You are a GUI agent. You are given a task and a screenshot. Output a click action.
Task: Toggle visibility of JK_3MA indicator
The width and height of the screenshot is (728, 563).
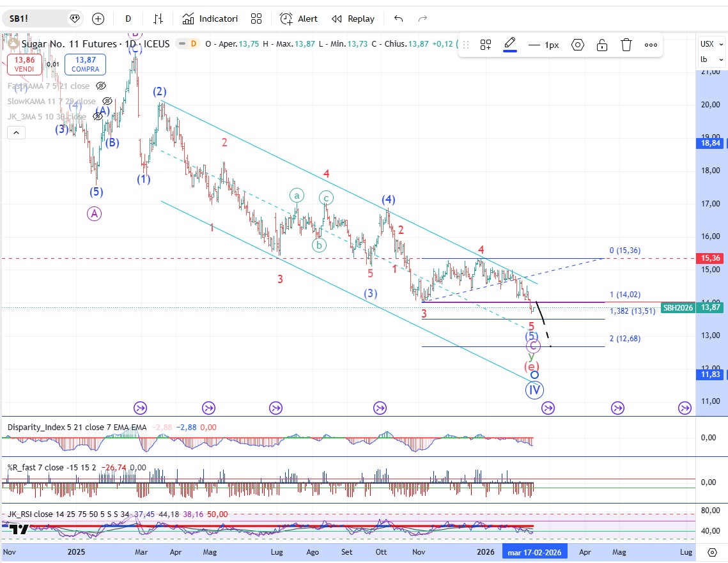point(97,116)
